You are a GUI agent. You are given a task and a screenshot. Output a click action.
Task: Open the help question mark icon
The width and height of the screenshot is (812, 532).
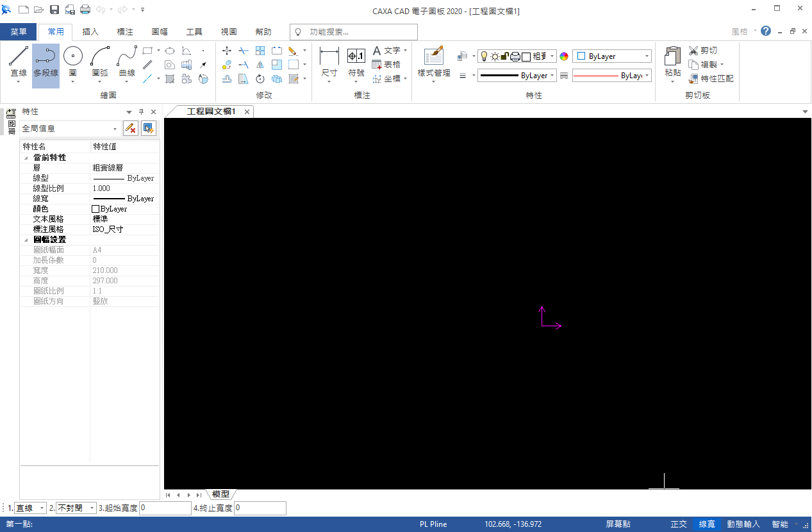766,31
